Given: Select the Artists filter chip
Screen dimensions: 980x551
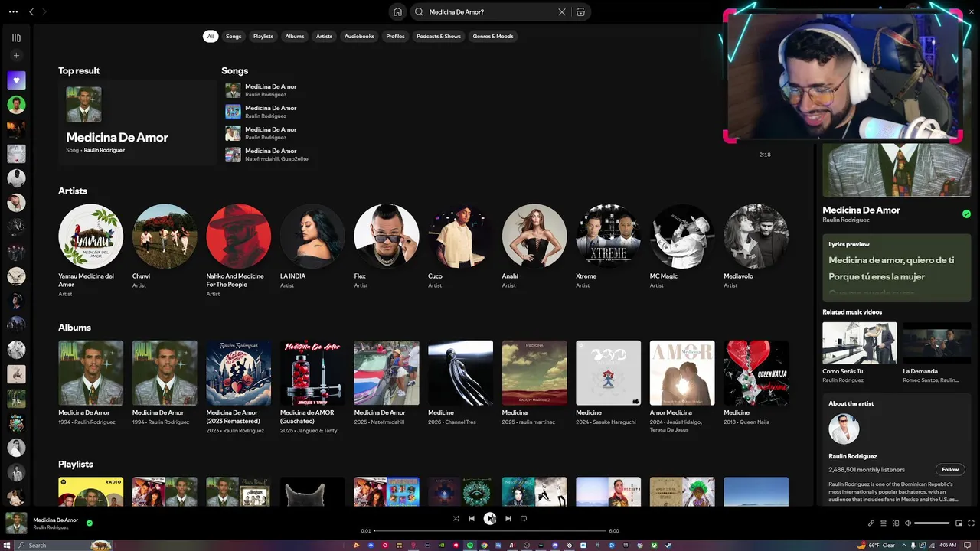Looking at the screenshot, I should tap(325, 36).
